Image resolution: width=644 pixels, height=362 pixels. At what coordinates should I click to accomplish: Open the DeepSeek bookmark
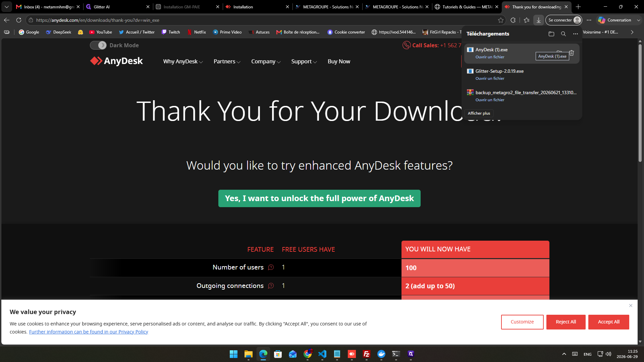coord(59,32)
